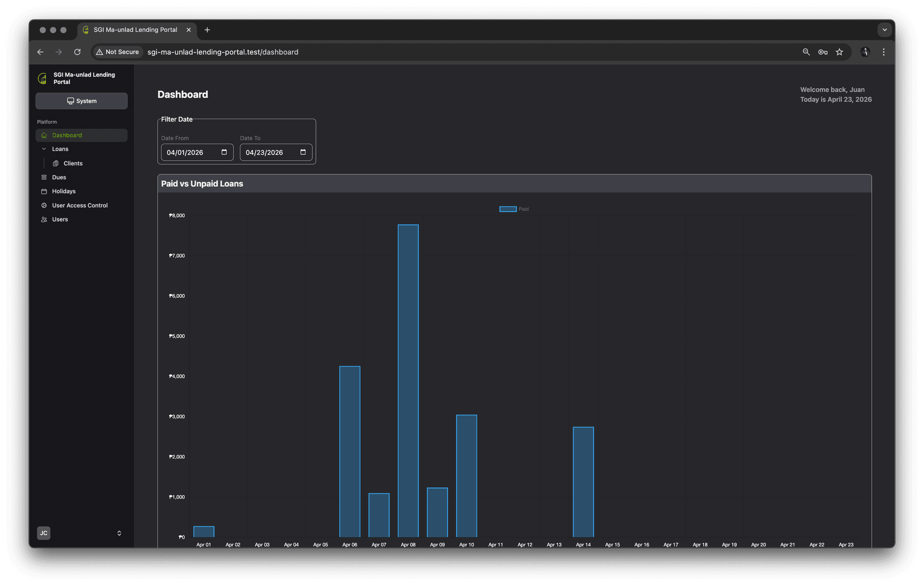Click the Apr 23 axis label
The width and height of the screenshot is (924, 586).
(846, 544)
